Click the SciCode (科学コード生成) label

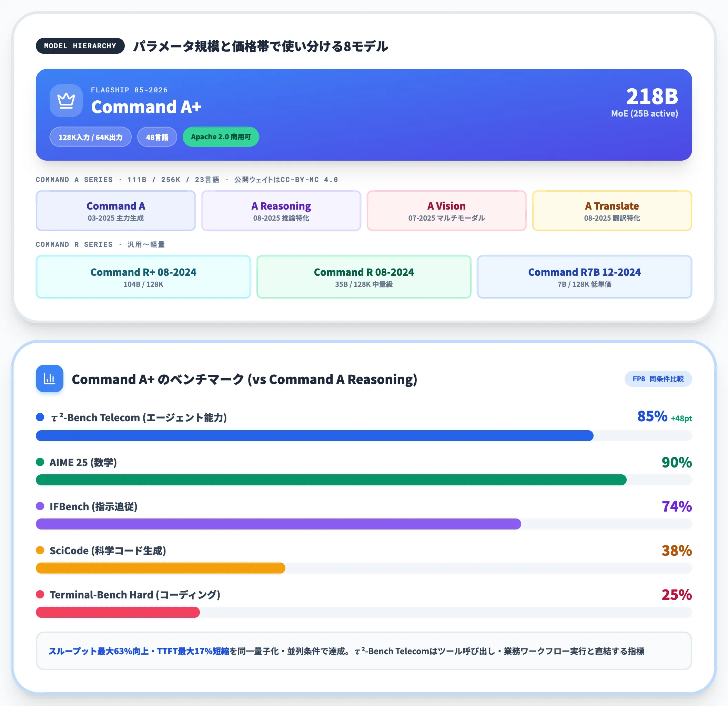click(x=108, y=551)
